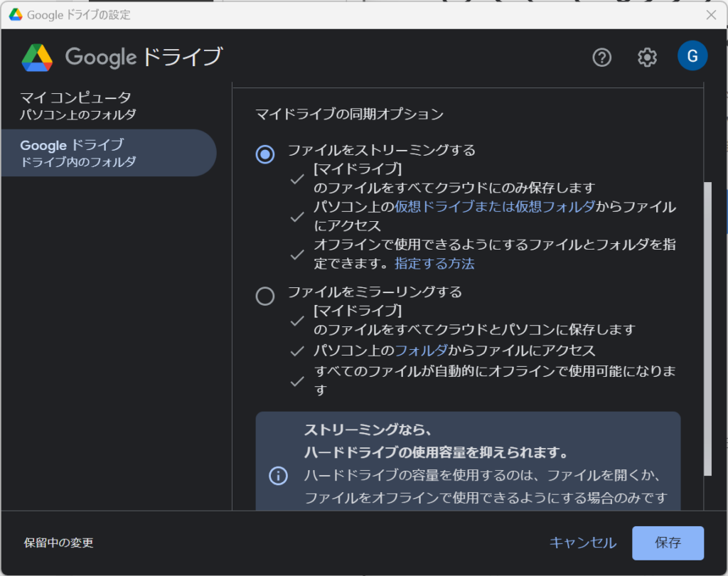728x576 pixels.
Task: Click the 保留中の変更 label
Action: [58, 543]
